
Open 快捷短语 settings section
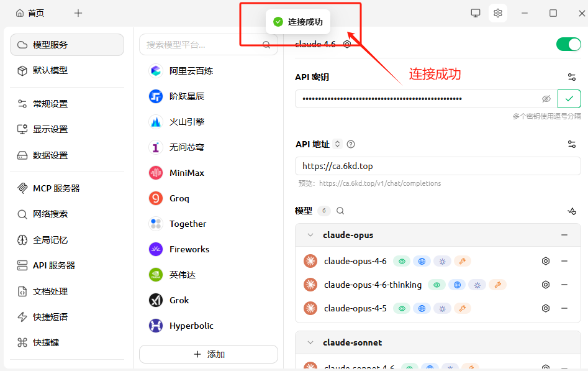67,316
